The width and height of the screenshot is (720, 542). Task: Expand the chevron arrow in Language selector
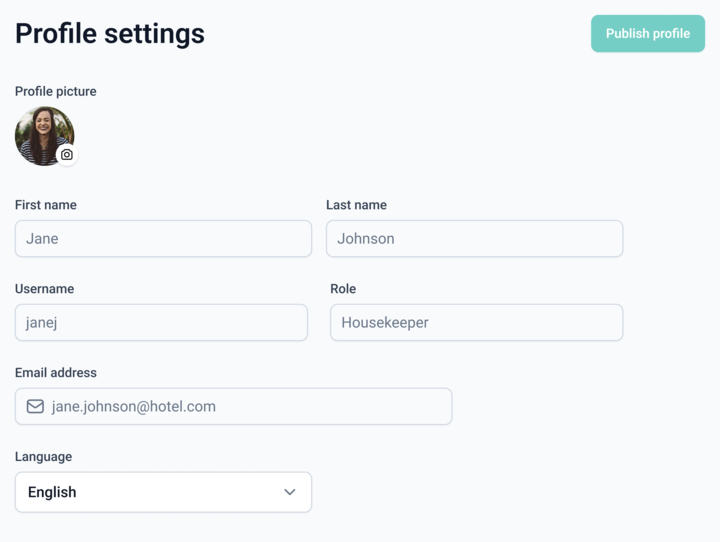pos(290,492)
